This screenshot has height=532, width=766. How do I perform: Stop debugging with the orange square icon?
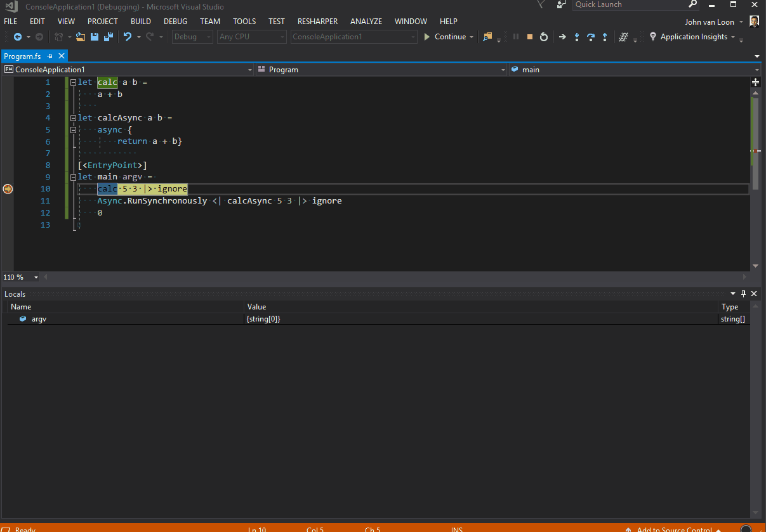point(530,37)
